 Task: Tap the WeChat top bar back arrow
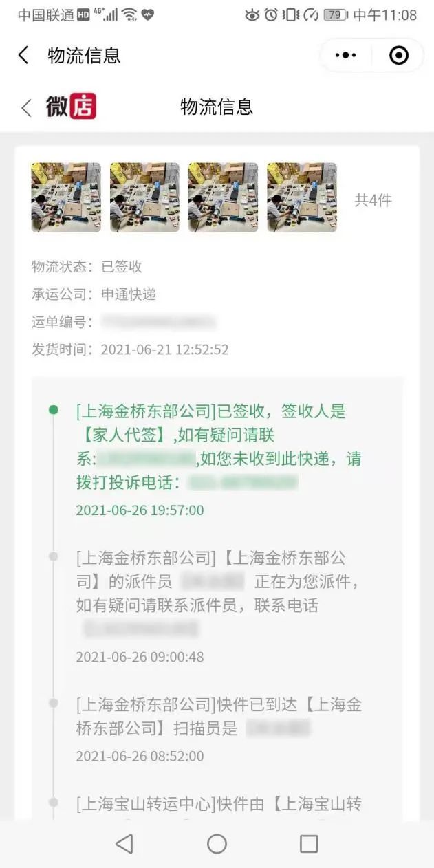(x=23, y=55)
